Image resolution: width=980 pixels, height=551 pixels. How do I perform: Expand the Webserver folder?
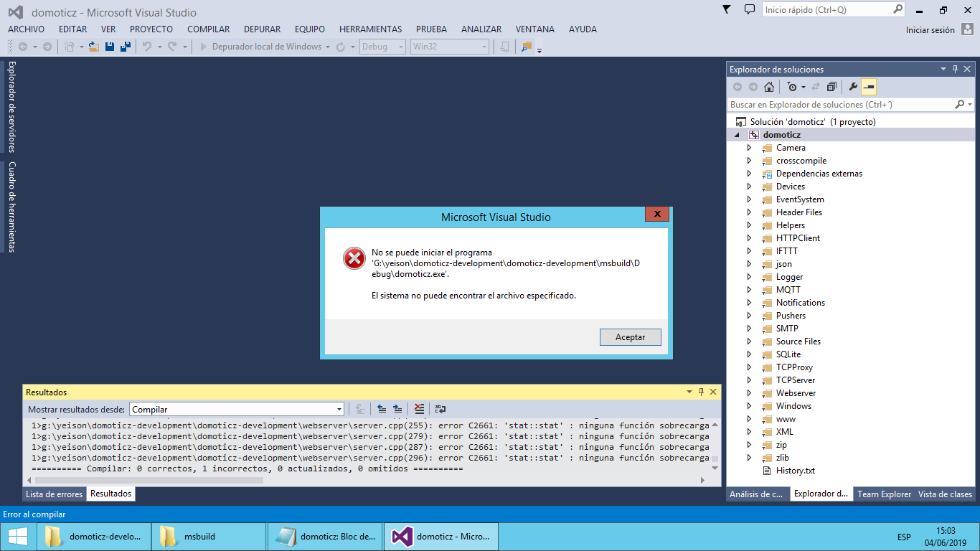[x=749, y=392]
